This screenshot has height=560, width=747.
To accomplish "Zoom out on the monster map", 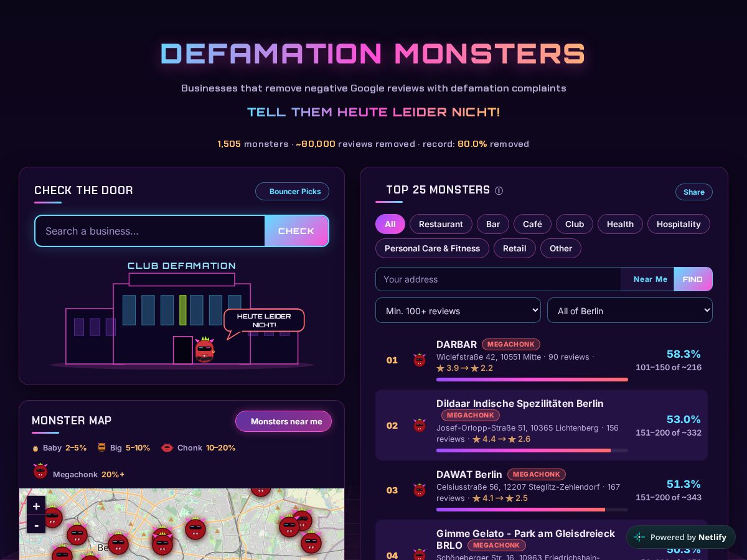I will (36, 524).
